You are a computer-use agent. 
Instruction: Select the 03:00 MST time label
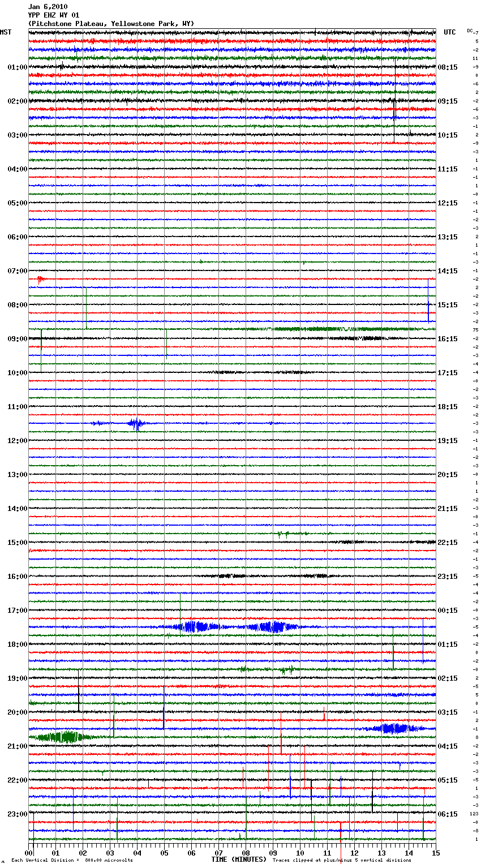[18, 135]
